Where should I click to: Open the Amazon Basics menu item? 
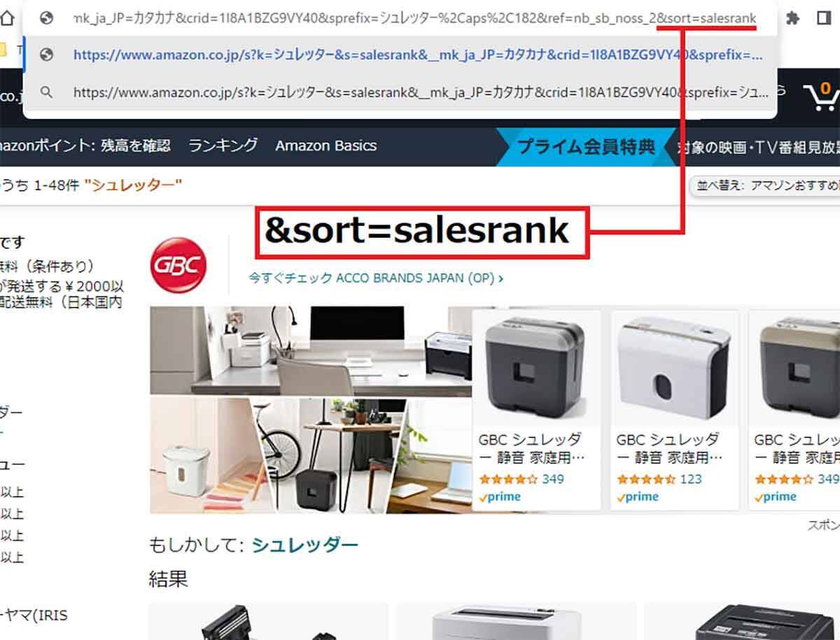tap(326, 145)
